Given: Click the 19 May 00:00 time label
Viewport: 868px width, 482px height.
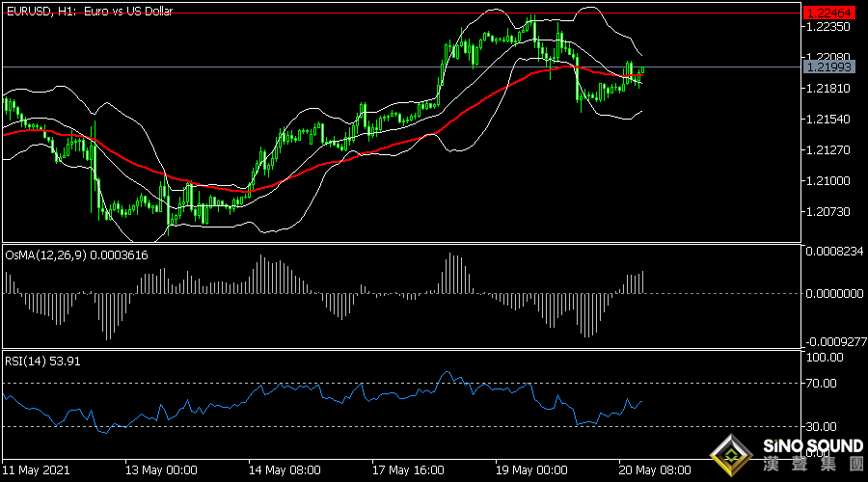Looking at the screenshot, I should tap(530, 471).
